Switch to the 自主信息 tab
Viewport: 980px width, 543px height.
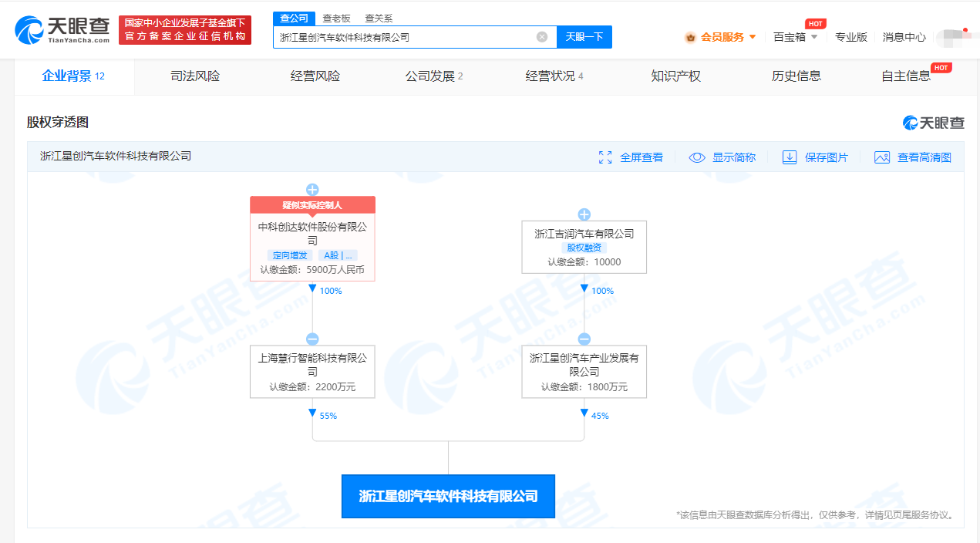[x=906, y=76]
